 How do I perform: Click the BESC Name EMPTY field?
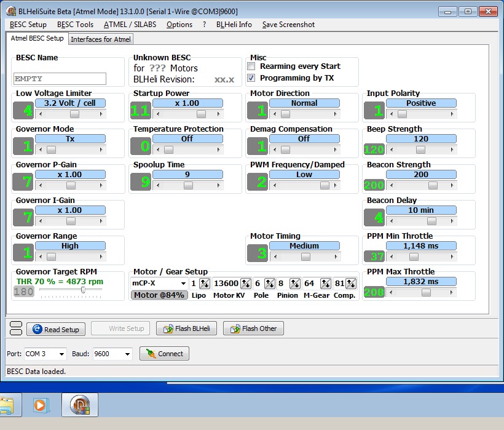60,79
